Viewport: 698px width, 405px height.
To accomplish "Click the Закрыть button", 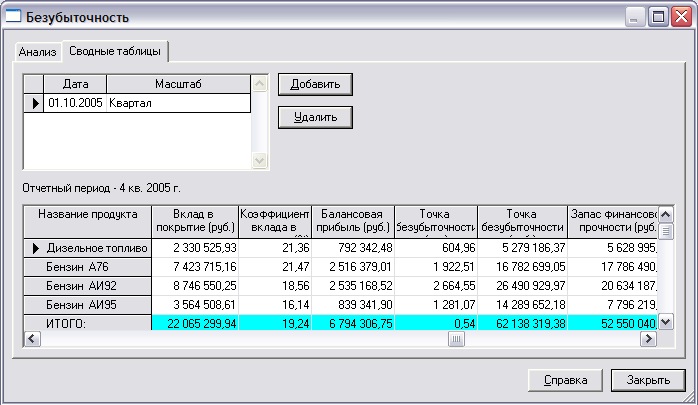I will (648, 381).
